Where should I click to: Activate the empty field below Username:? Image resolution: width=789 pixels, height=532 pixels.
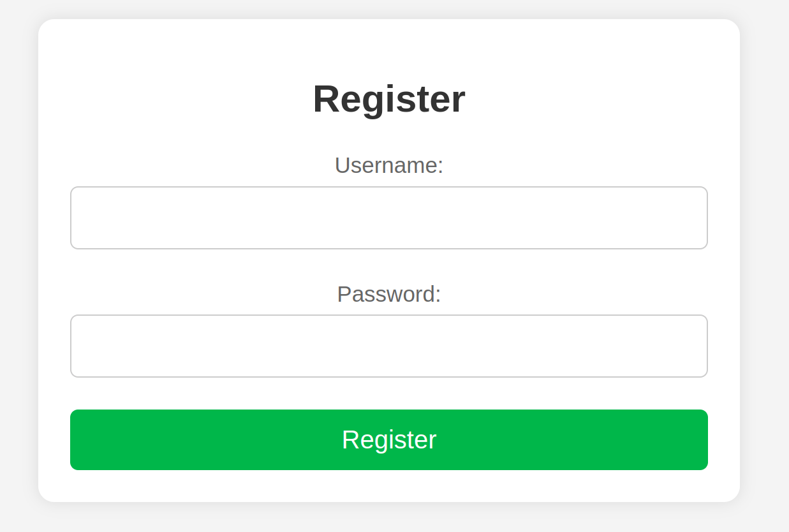[x=389, y=218]
